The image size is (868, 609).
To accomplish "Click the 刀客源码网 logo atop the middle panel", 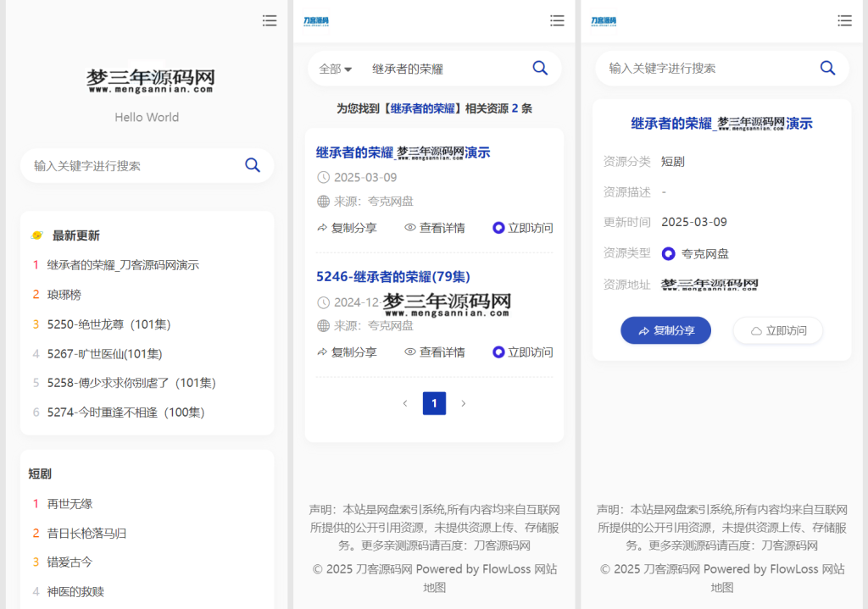I will coord(314,20).
